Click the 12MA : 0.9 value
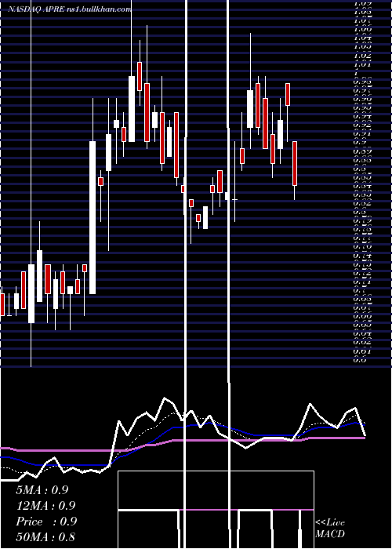This screenshot has height=549, width=392. 45,506
